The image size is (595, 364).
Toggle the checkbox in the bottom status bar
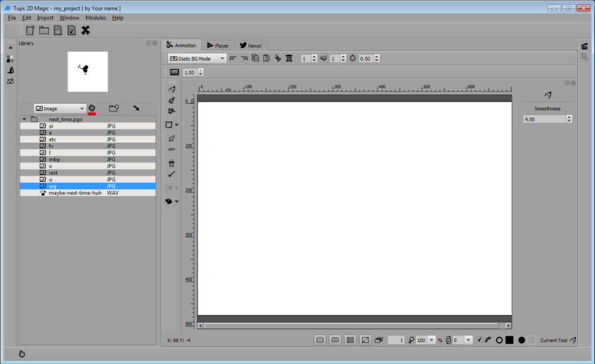click(x=479, y=340)
